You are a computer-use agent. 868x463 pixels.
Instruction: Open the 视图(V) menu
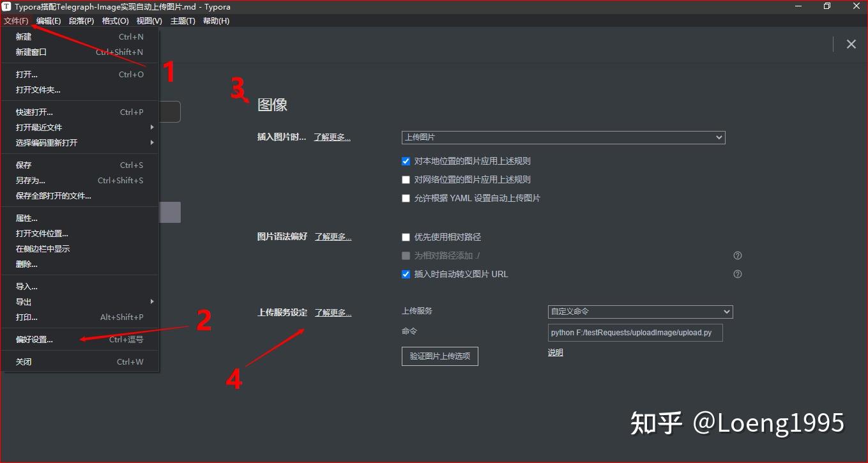(149, 20)
